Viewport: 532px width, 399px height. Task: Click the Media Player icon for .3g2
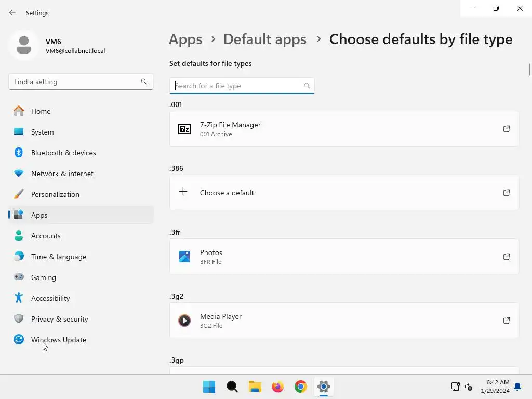184,321
